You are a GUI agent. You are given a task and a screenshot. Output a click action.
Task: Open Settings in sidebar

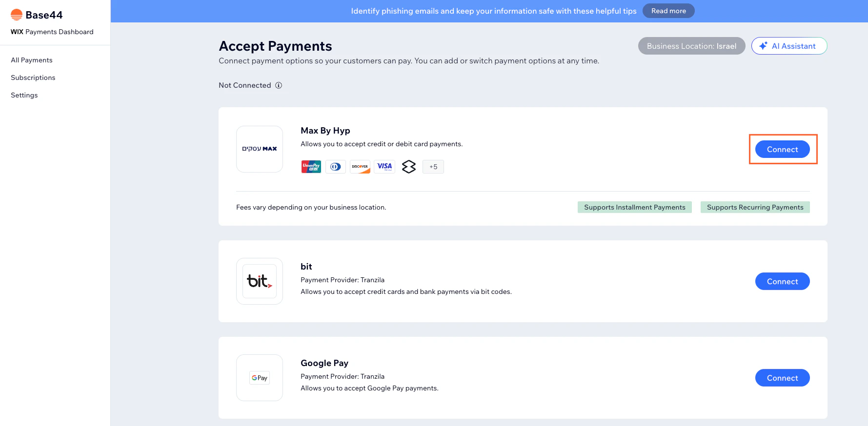[24, 95]
